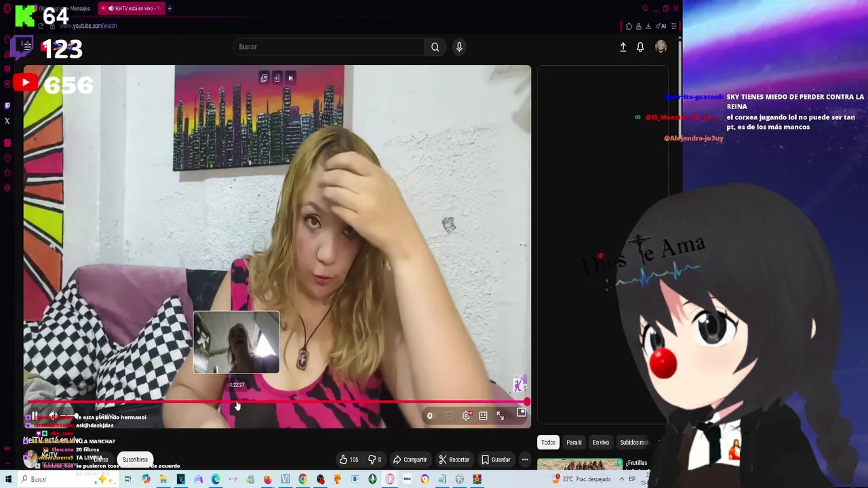This screenshot has height=488, width=868.
Task: Click the overlay first icon above video
Action: click(264, 78)
